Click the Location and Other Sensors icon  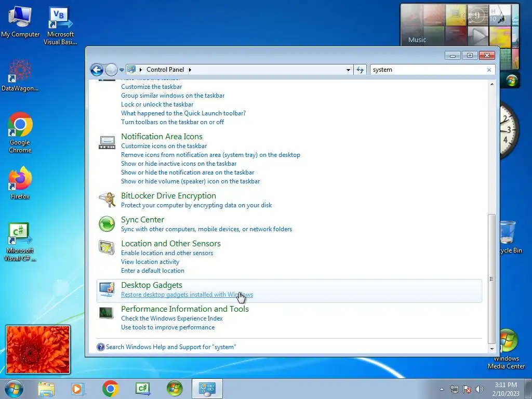point(107,247)
